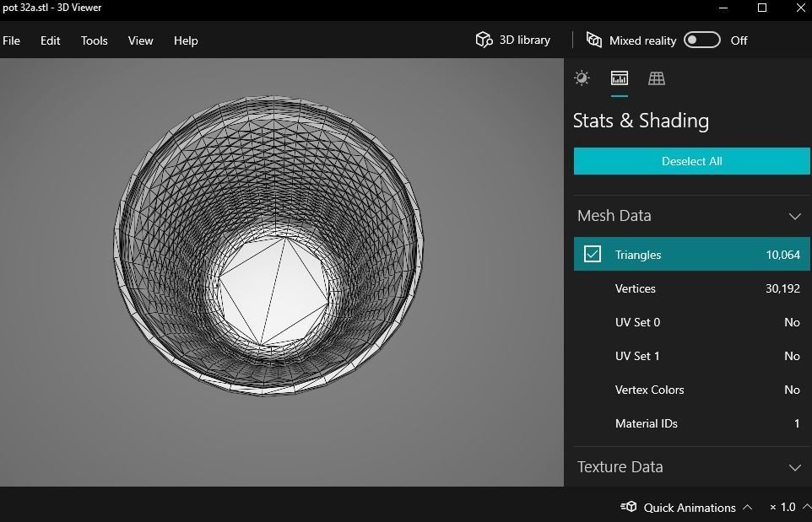Image resolution: width=812 pixels, height=522 pixels.
Task: Select the Vertices row
Action: (692, 288)
